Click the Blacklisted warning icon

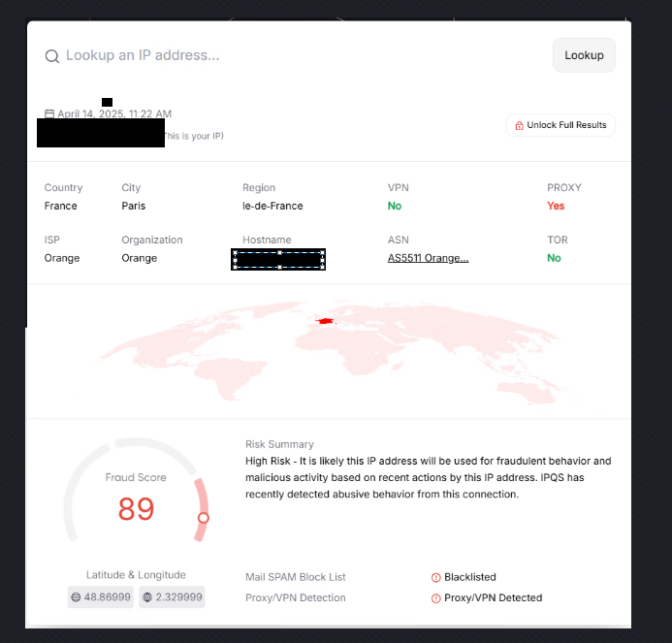435,578
